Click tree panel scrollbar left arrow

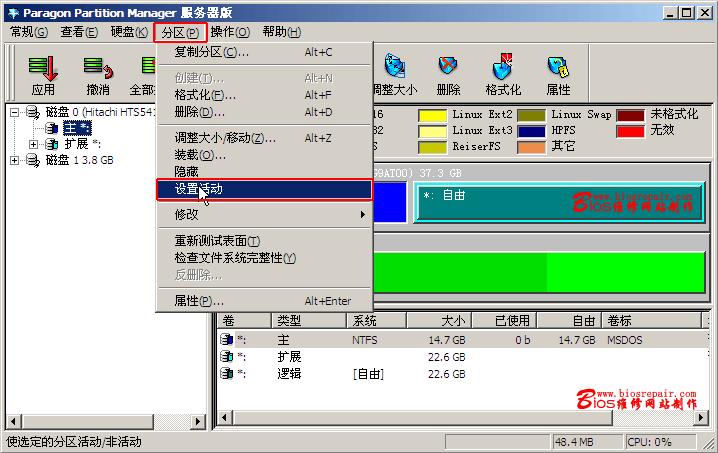tap(13, 421)
